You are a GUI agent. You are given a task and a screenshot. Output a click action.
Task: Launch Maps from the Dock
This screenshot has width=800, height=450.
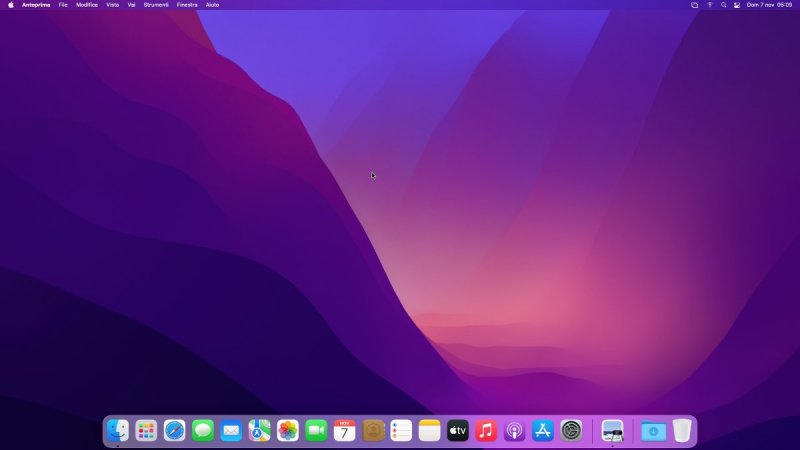point(259,431)
